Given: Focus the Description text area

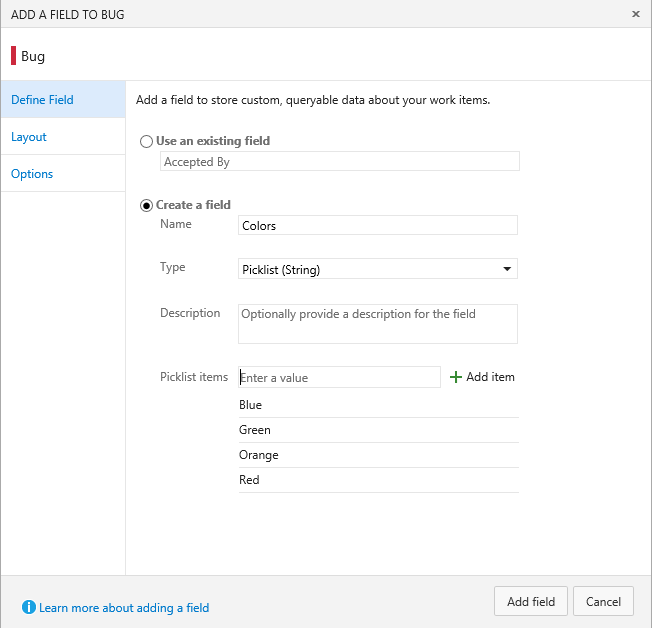Looking at the screenshot, I should tap(378, 324).
